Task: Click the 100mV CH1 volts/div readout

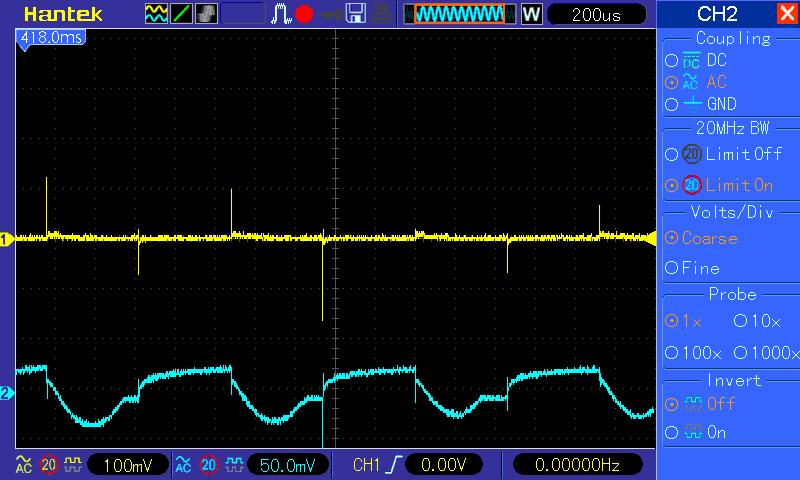Action: (128, 465)
